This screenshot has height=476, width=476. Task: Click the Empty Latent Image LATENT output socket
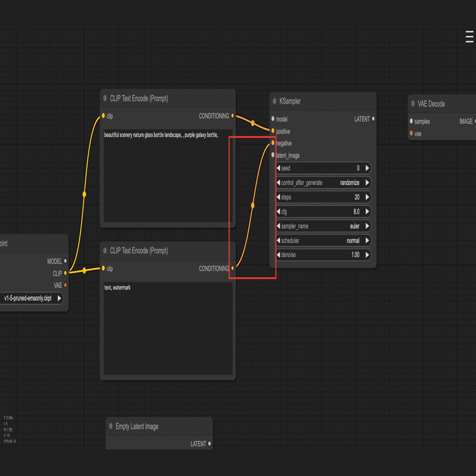209,443
